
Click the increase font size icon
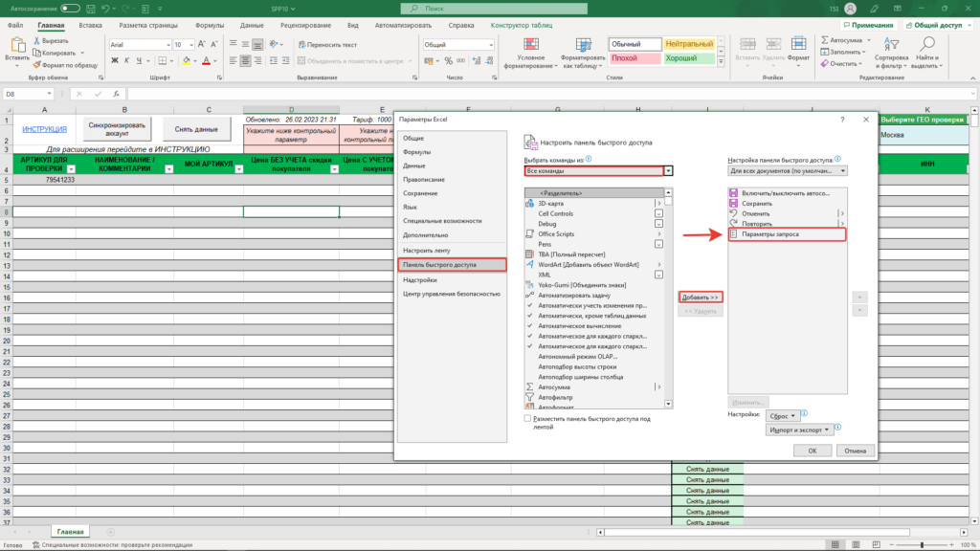point(201,44)
